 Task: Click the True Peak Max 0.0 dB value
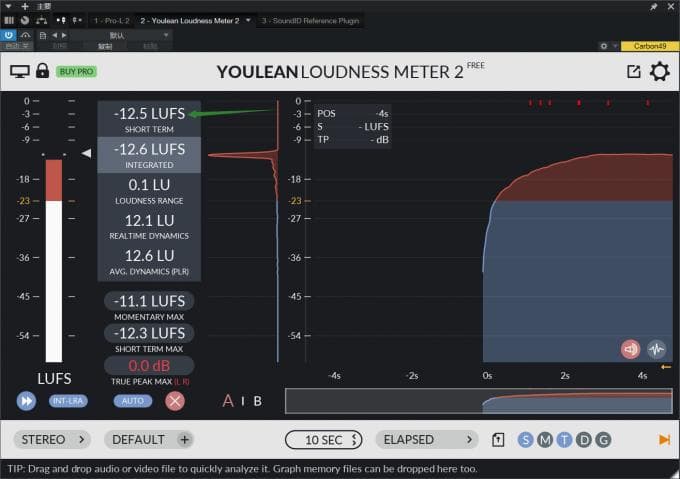(149, 365)
